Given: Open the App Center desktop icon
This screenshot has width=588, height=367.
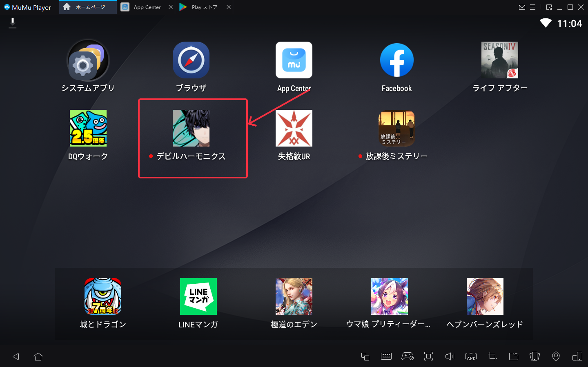Looking at the screenshot, I should coord(294,60).
